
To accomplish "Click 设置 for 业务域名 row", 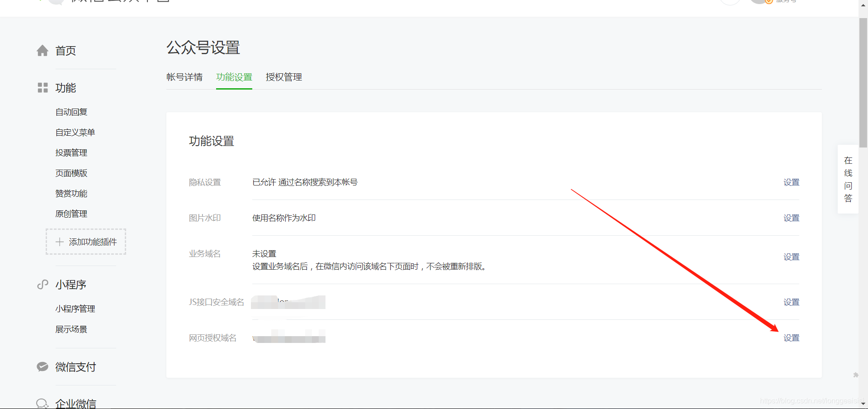I will point(791,257).
